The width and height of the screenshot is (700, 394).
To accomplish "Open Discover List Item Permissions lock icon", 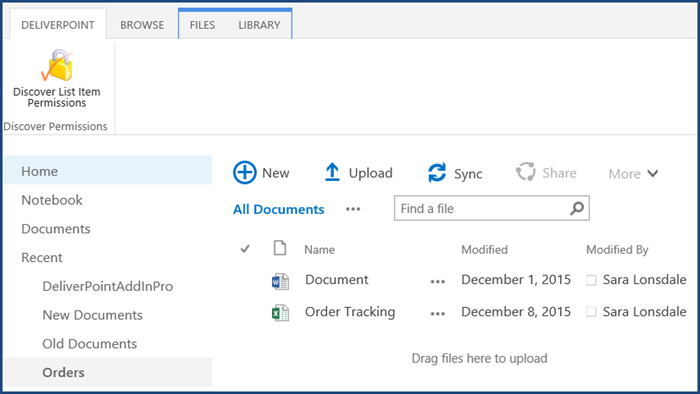I will [57, 65].
